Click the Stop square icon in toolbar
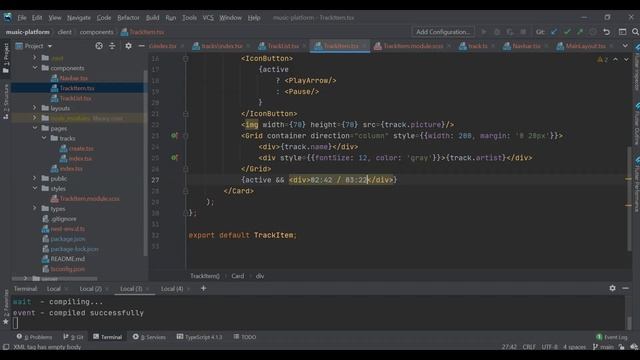This screenshot has width=640, height=360. pyautogui.click(x=523, y=32)
